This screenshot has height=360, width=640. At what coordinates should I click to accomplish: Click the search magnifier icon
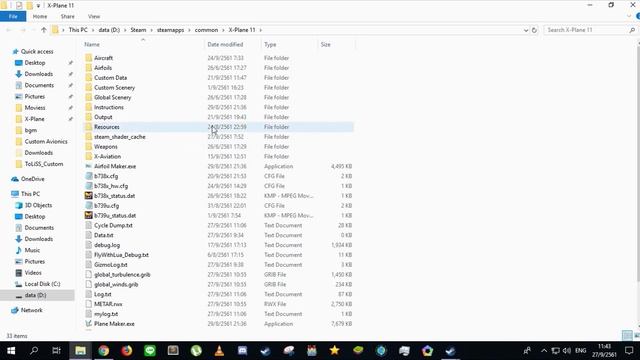pyautogui.click(x=632, y=30)
